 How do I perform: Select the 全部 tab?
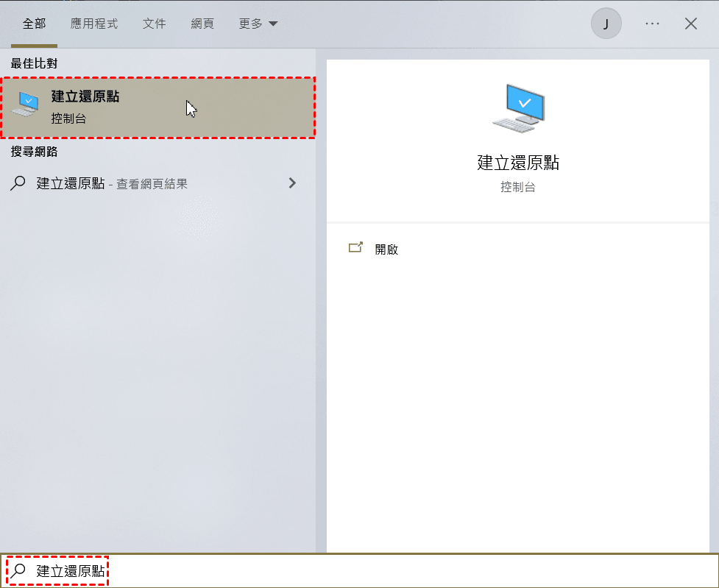coord(34,24)
